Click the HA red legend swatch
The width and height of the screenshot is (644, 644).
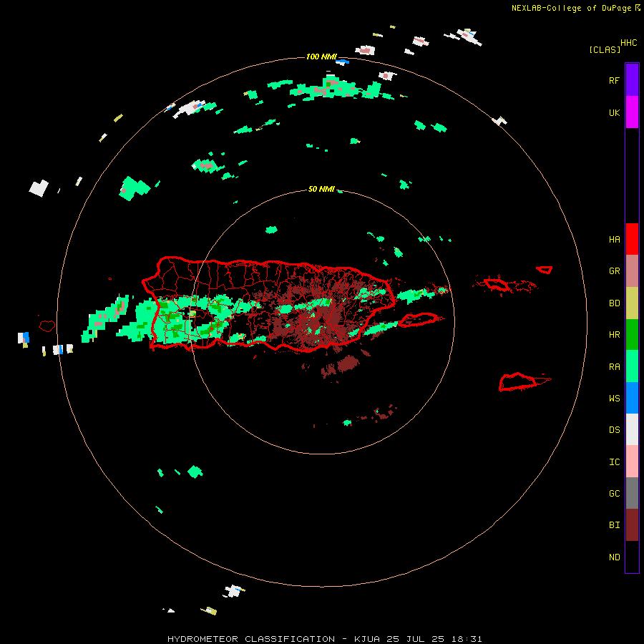click(x=632, y=239)
